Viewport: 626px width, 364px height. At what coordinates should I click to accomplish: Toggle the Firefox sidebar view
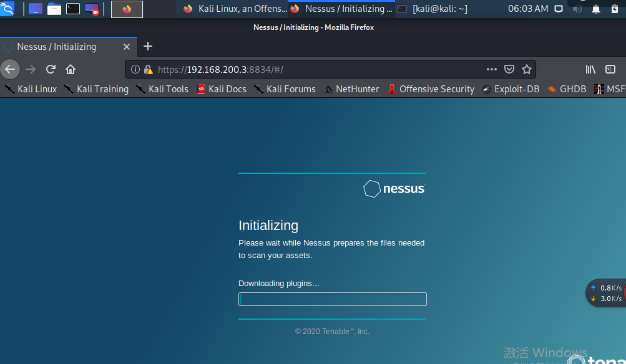[x=610, y=69]
